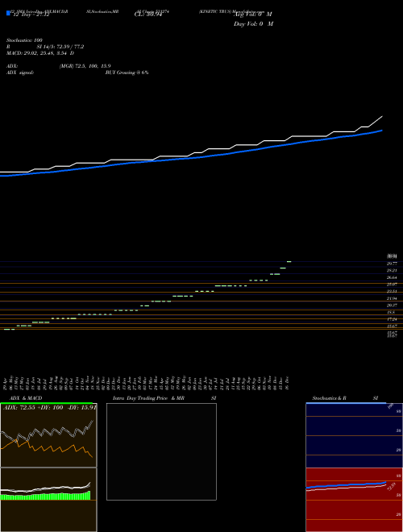
Task: Click the dark blue Stochastics chart panel
Action: [x=354, y=435]
